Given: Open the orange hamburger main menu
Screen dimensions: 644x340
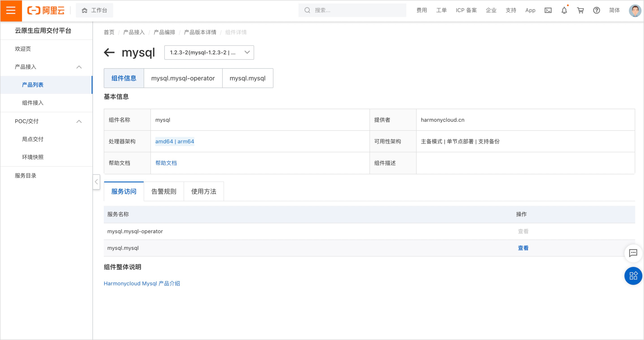Looking at the screenshot, I should pos(11,11).
